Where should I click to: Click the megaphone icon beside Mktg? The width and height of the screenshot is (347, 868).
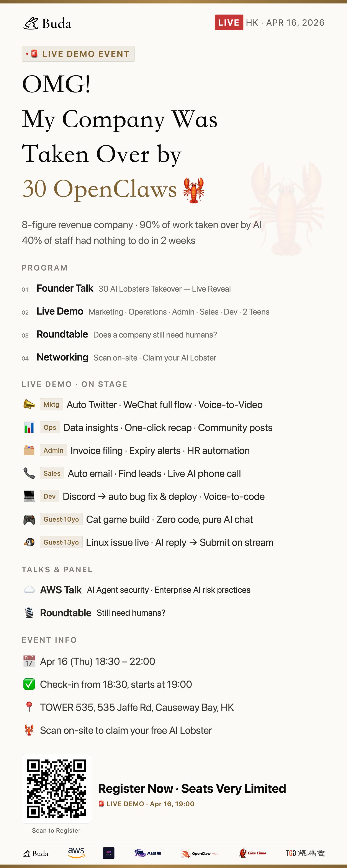pos(29,404)
